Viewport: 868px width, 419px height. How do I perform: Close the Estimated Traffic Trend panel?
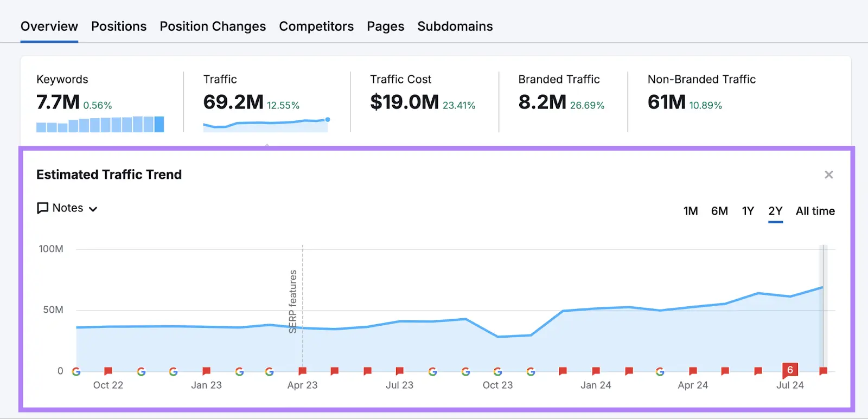pyautogui.click(x=828, y=175)
